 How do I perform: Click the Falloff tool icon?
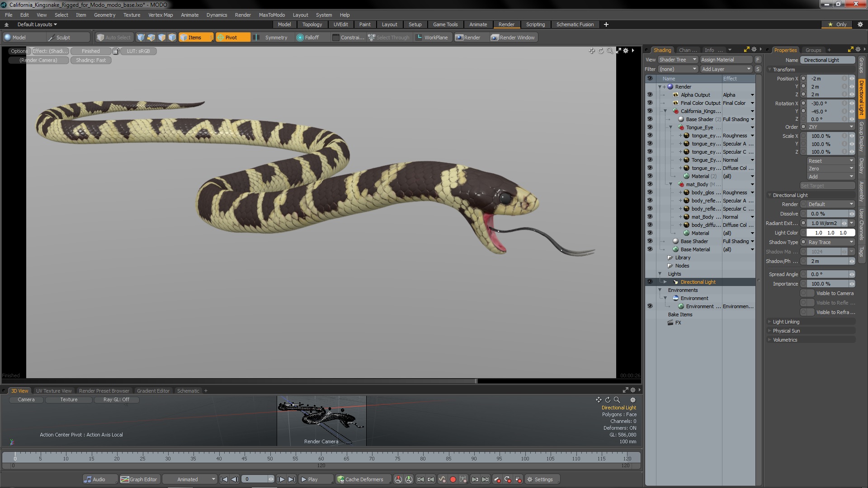300,38
